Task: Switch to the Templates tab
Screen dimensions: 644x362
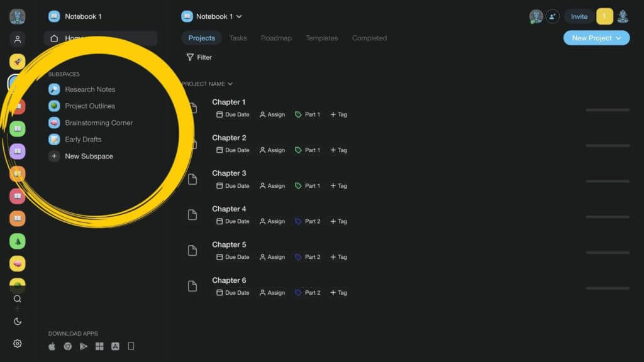Action: point(321,38)
